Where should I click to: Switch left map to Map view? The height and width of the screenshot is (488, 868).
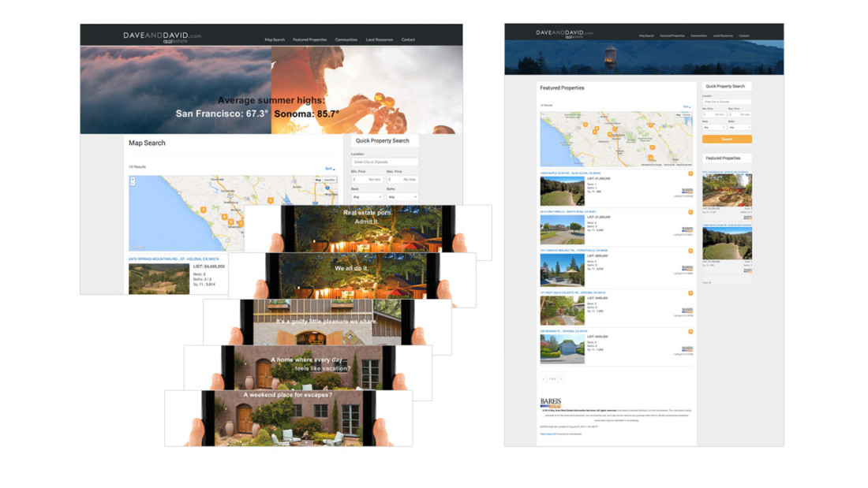click(x=318, y=180)
